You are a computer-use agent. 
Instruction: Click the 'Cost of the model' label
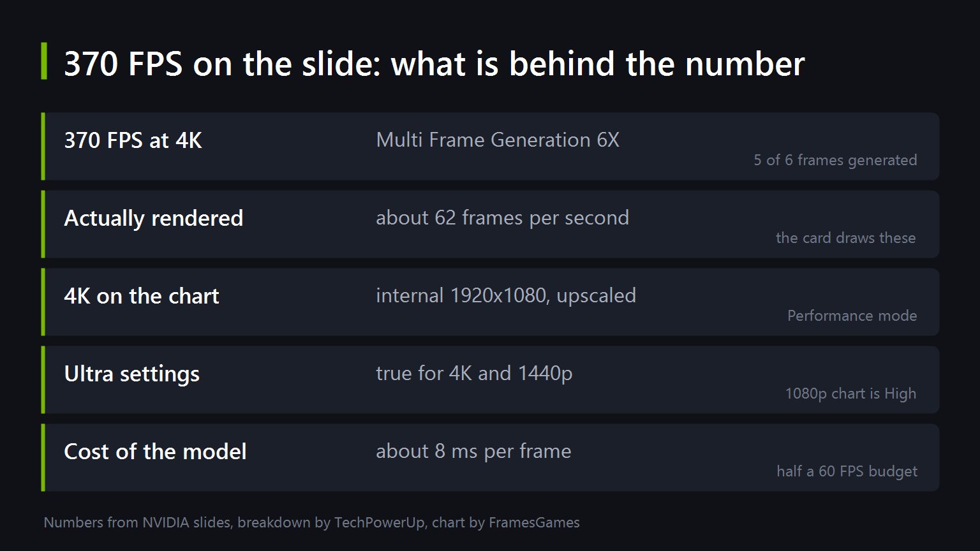click(x=155, y=452)
